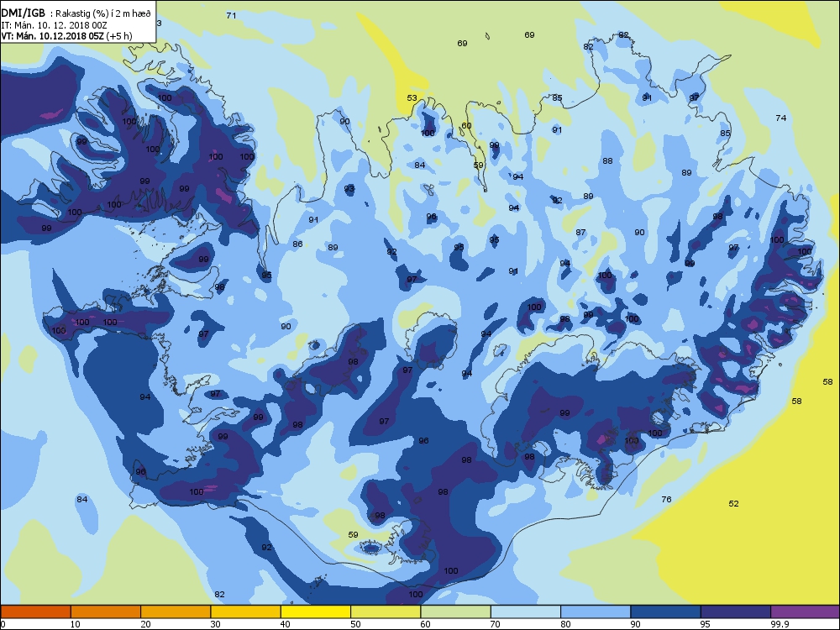This screenshot has height=630, width=840.
Task: Click the 99.9 tick label on the legend
Action: coord(779,623)
